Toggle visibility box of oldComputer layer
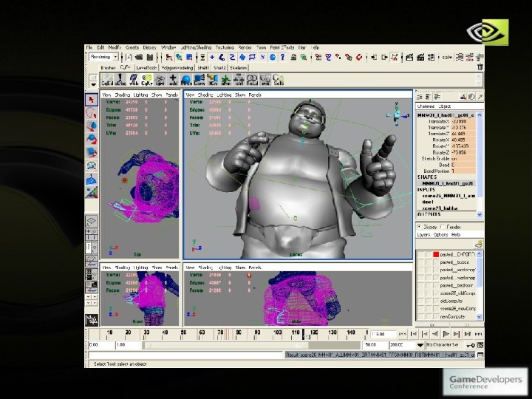The height and width of the screenshot is (399, 532). click(420, 301)
